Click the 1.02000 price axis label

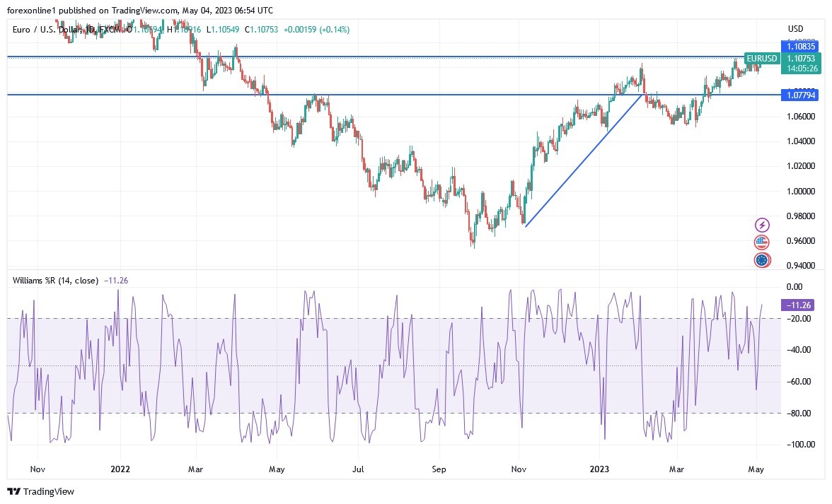pyautogui.click(x=801, y=166)
